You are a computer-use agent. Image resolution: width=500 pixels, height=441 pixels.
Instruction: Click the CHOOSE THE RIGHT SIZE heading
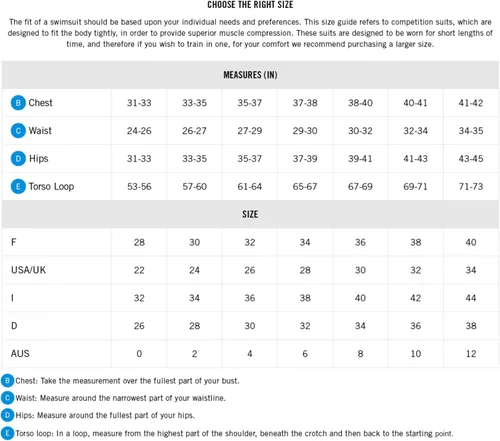click(x=250, y=5)
